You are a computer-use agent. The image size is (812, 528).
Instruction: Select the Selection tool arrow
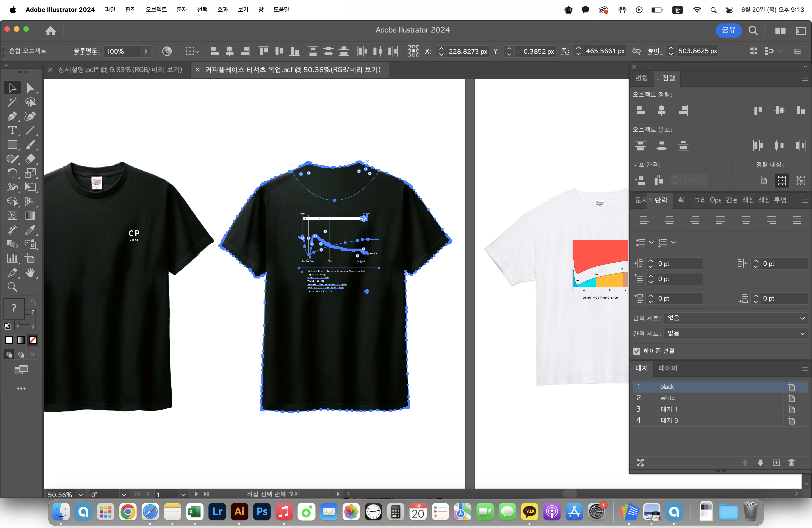point(12,88)
